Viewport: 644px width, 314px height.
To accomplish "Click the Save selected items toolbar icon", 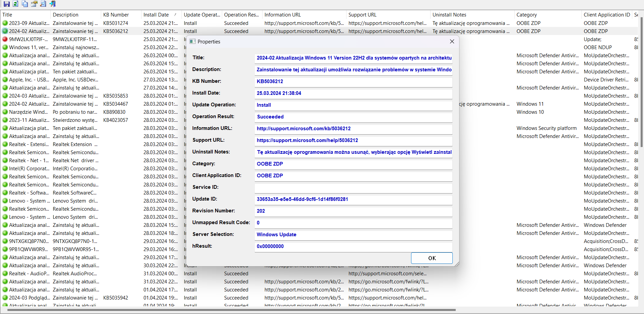I will (x=6, y=4).
